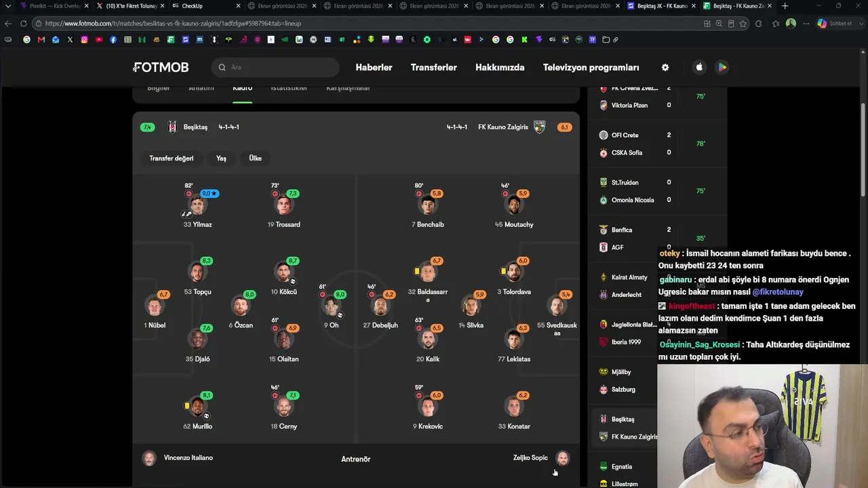Switch to the Pixelkit Kick Overlay browser tab
This screenshot has height=488, width=868.
(x=53, y=6)
